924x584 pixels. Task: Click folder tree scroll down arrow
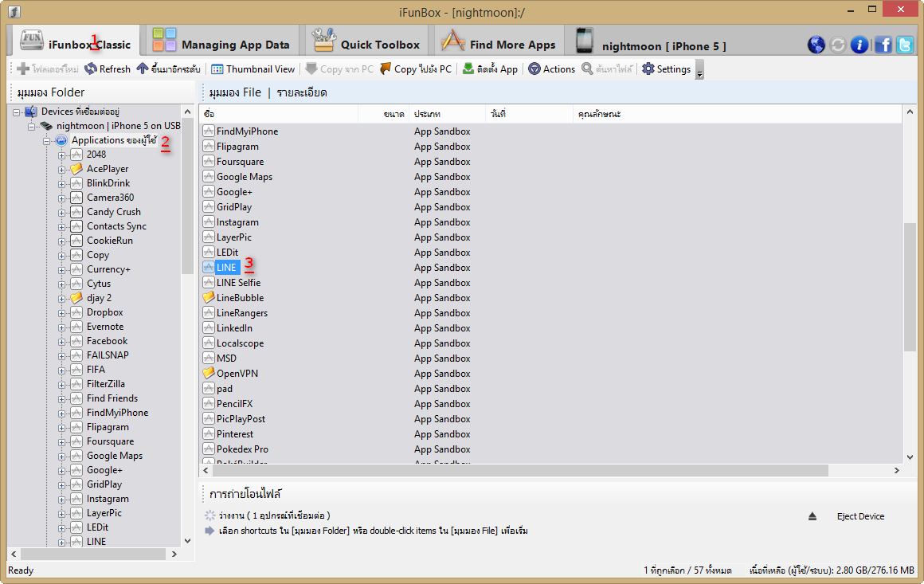pyautogui.click(x=187, y=541)
